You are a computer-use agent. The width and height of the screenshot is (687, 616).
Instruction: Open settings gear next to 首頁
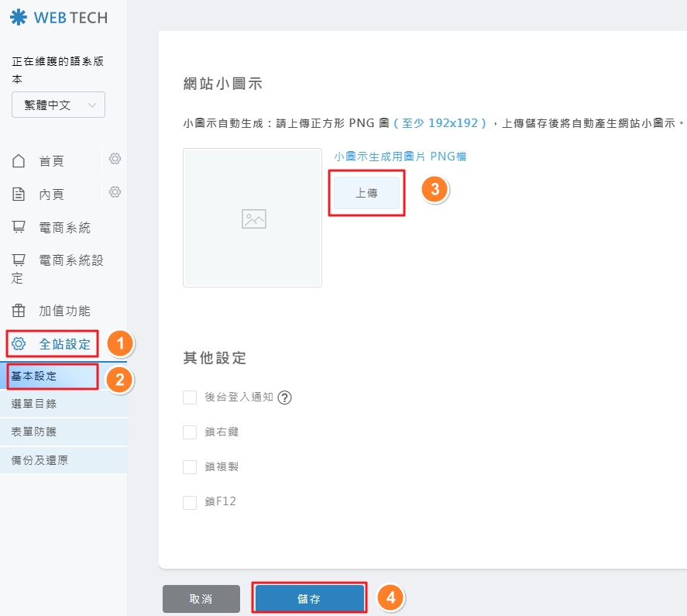pos(115,159)
